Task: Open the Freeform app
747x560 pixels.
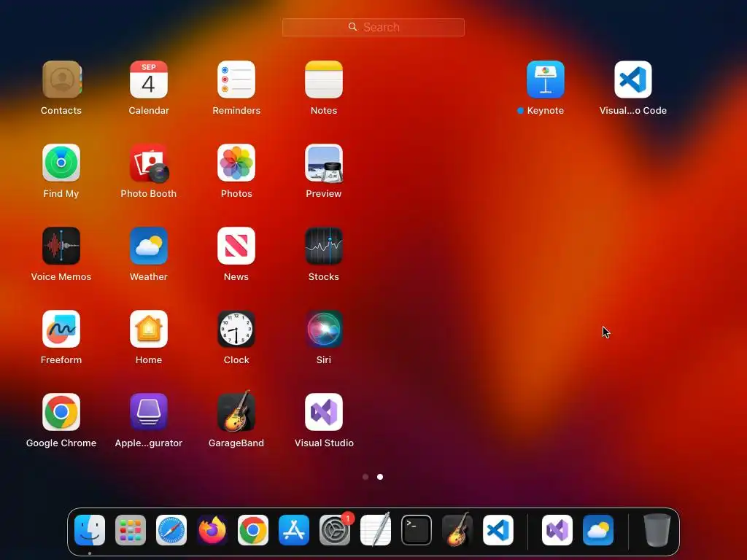Action: coord(61,329)
